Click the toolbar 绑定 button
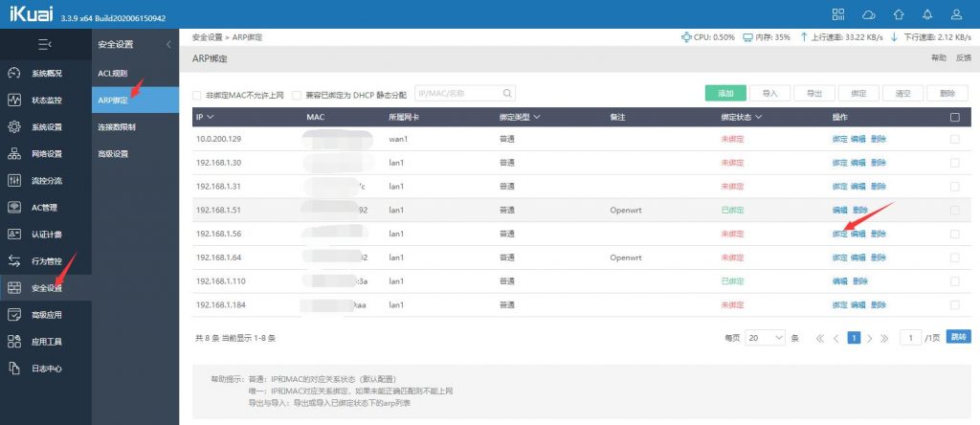Image resolution: width=980 pixels, height=425 pixels. pyautogui.click(x=858, y=93)
